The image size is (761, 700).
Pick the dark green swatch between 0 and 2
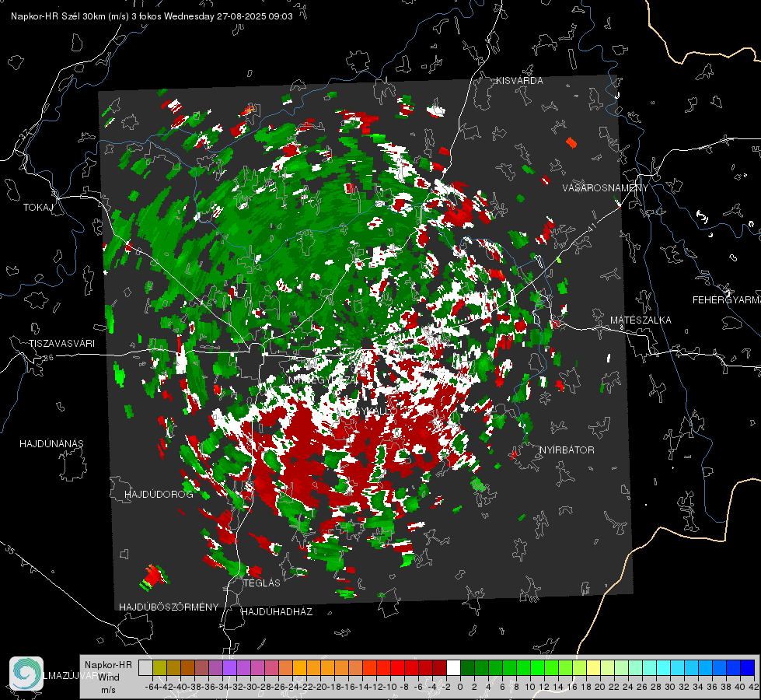coord(467,667)
